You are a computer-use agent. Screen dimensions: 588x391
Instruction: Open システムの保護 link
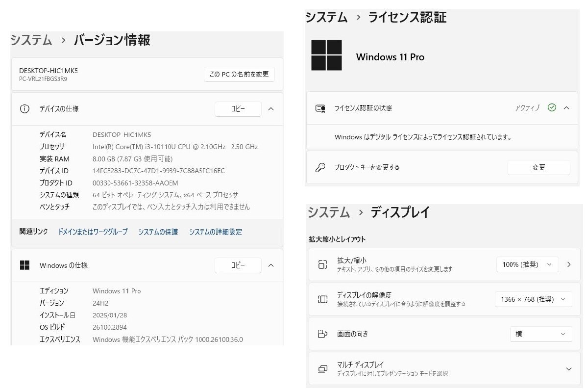[x=158, y=232]
